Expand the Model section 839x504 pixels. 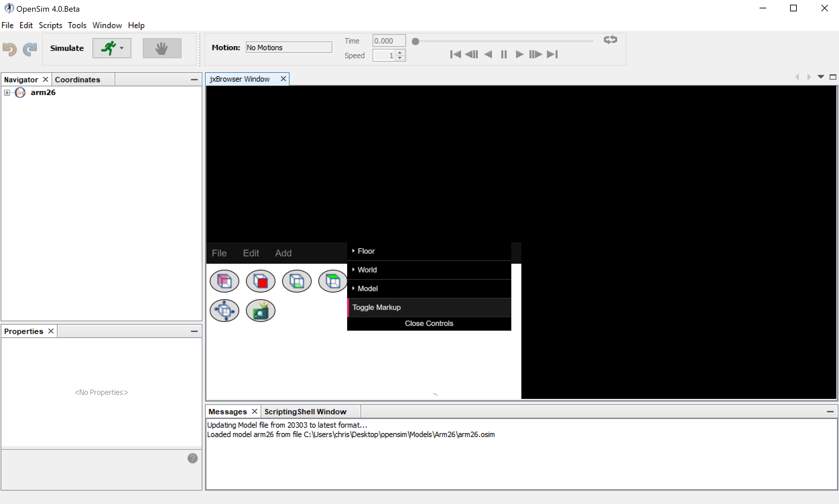point(367,288)
